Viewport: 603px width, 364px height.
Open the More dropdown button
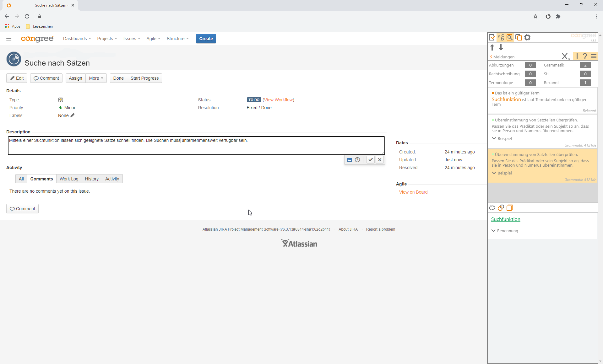(x=96, y=78)
